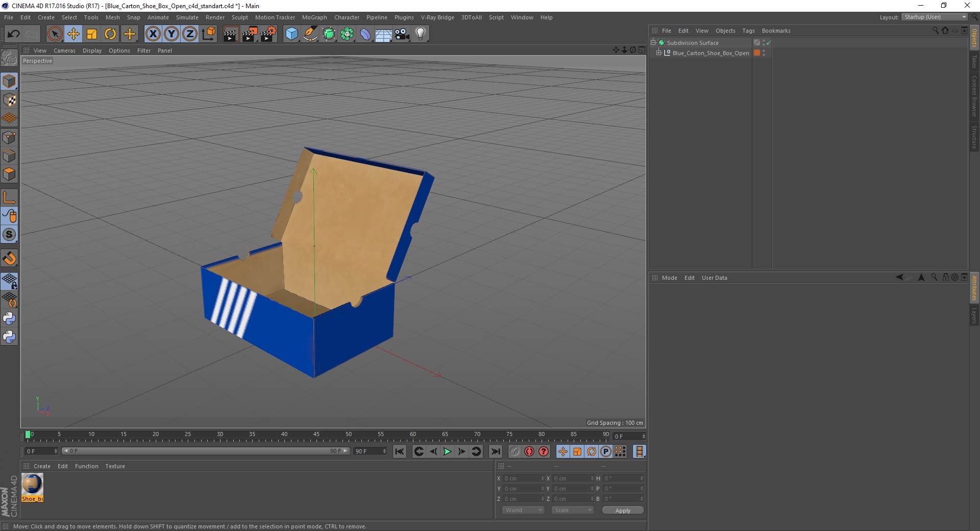Open the Layout dropdown Startup (User)
The height and width of the screenshot is (531, 980).
pyautogui.click(x=935, y=17)
